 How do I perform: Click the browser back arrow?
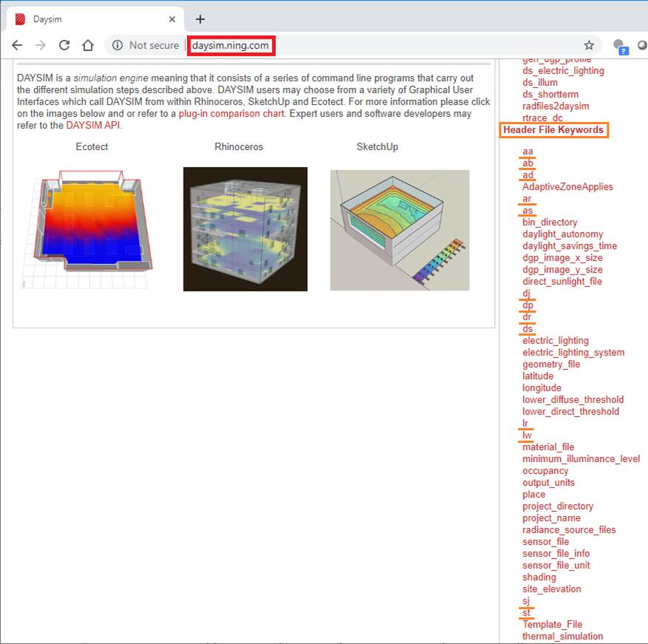pos(17,45)
